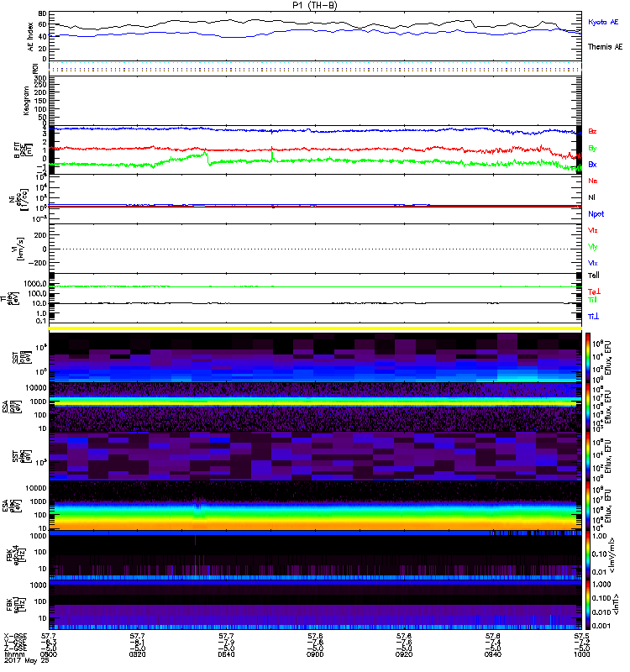The height and width of the screenshot is (672, 630).
Task: Click the blue Npot legend label
Action: point(596,213)
